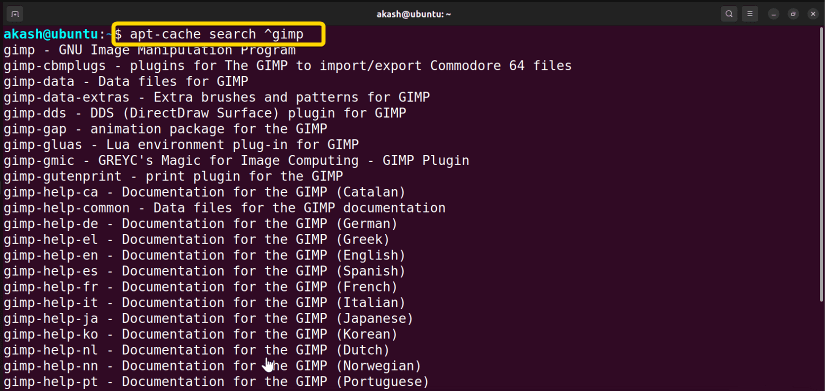
Task: Select the gimp-gluas Lua environment line
Action: click(x=181, y=145)
